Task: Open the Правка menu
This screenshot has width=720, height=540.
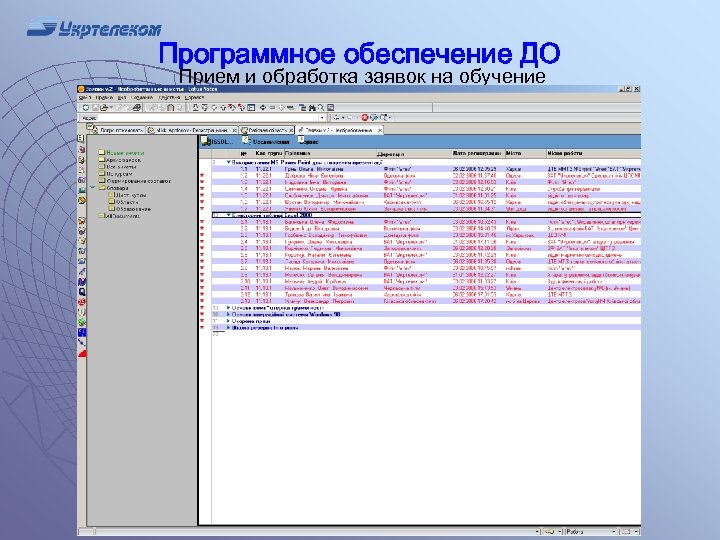Action: point(105,98)
